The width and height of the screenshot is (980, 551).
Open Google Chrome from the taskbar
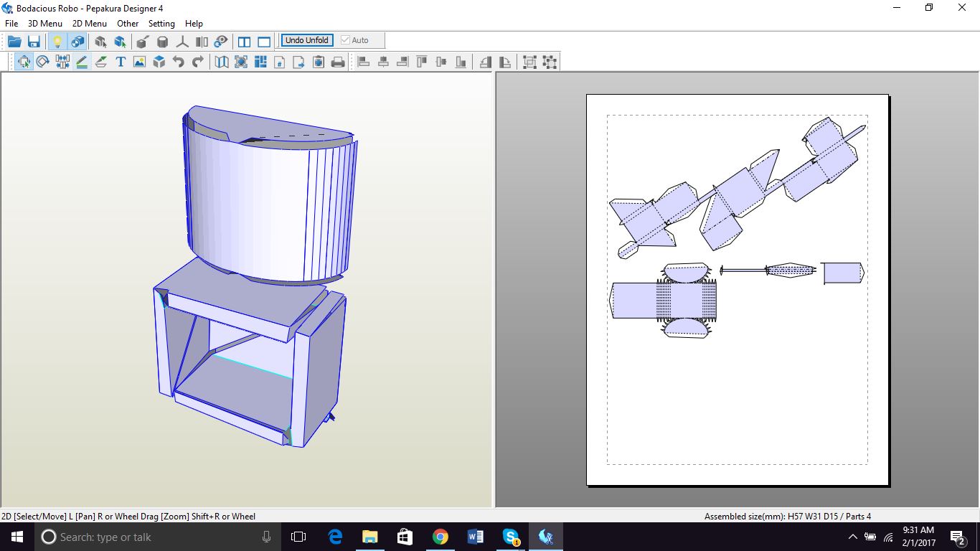point(440,537)
